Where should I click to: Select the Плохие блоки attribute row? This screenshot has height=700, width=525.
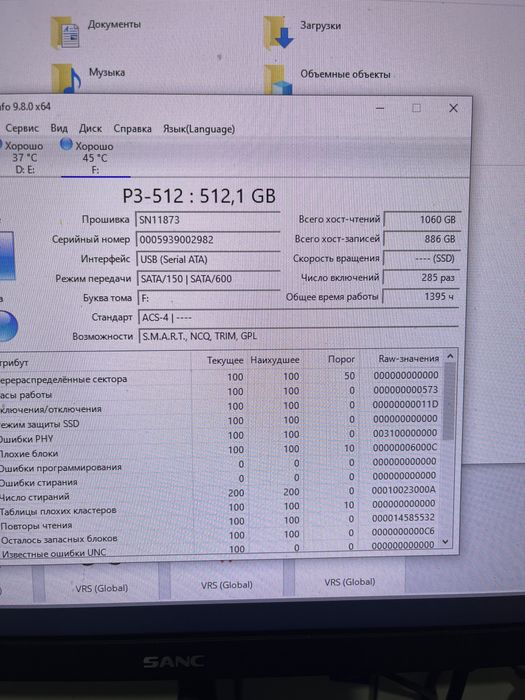click(x=221, y=451)
